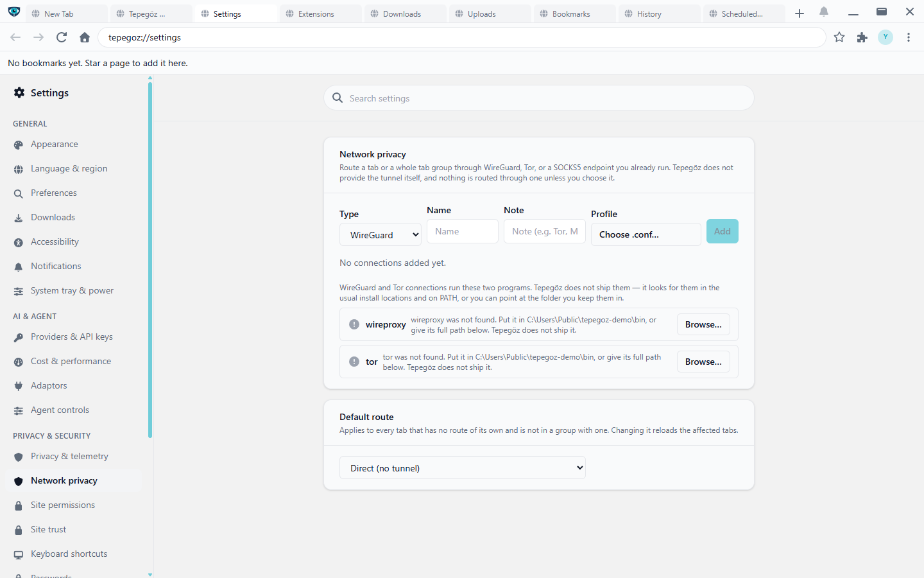This screenshot has height=578, width=924.
Task: Star this page as bookmark
Action: [839, 37]
